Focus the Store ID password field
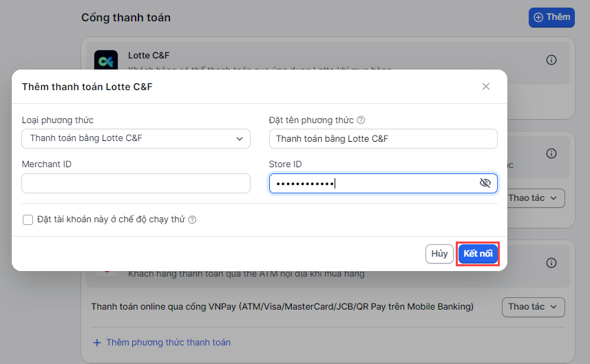 tap(383, 183)
